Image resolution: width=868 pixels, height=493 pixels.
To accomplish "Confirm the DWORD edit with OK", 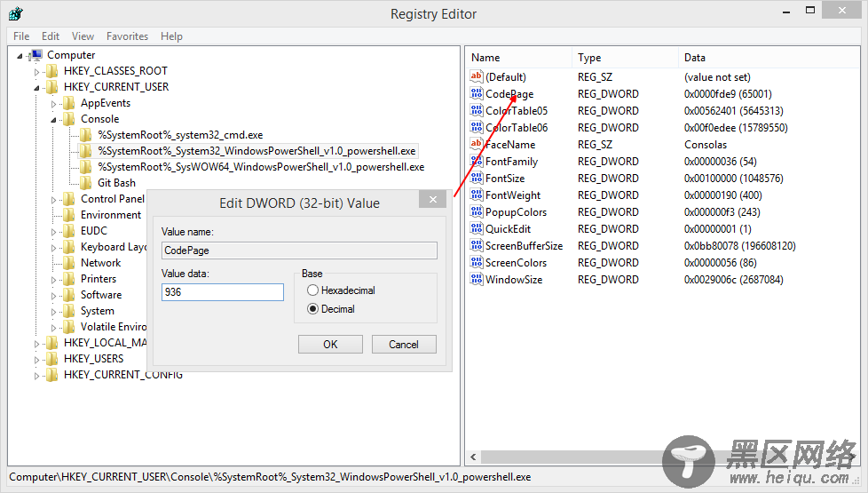I will pyautogui.click(x=330, y=344).
